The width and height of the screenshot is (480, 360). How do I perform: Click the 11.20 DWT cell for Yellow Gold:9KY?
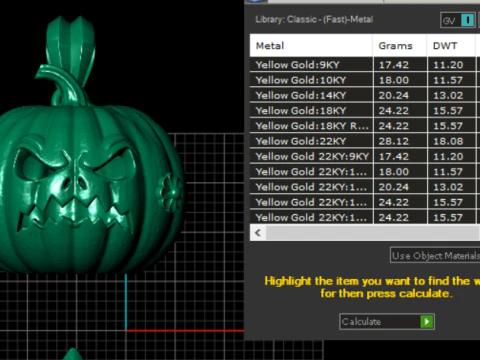pyautogui.click(x=451, y=65)
